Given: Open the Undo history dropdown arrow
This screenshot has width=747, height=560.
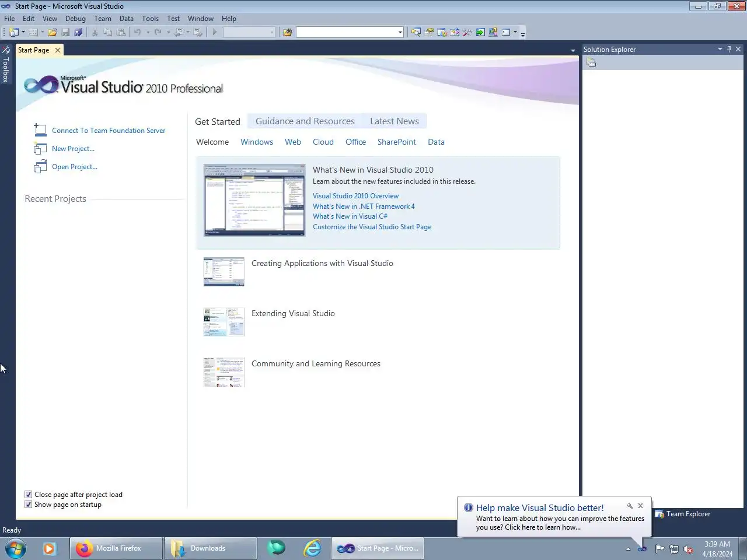Looking at the screenshot, I should click(x=148, y=32).
